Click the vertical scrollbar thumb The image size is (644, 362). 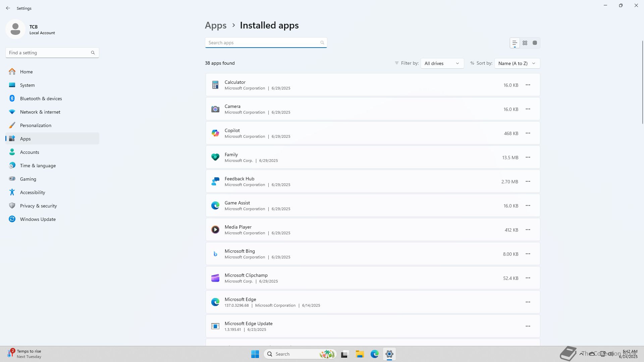click(x=643, y=82)
